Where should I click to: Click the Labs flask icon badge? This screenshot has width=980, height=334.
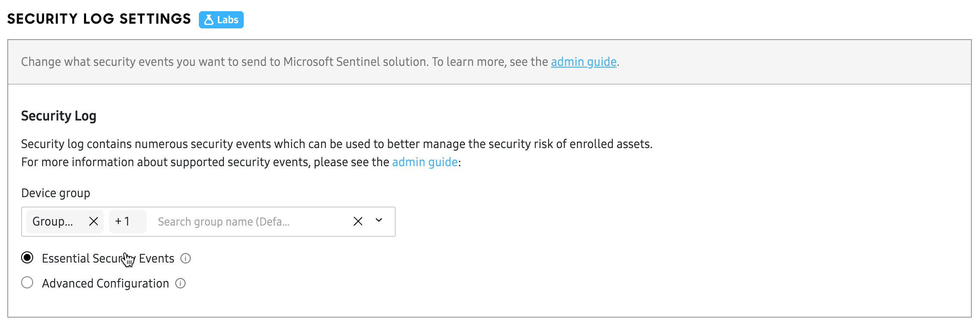click(x=221, y=20)
